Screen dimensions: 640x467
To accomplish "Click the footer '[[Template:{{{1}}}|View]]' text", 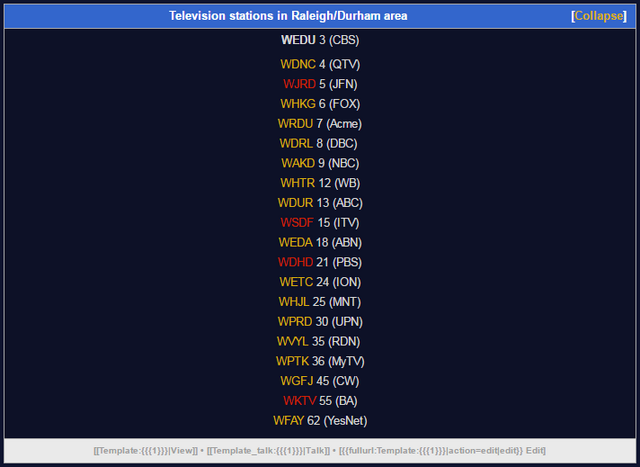I will pyautogui.click(x=146, y=451).
